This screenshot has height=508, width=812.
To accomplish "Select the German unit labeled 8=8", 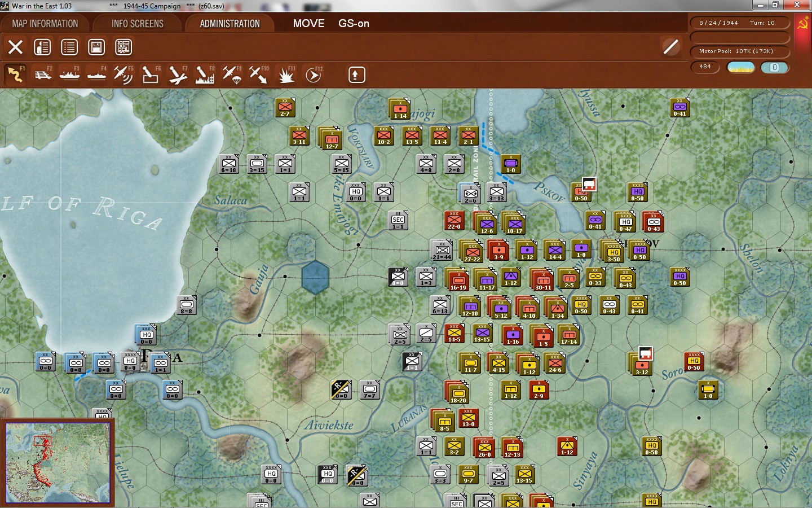I will click(x=187, y=305).
